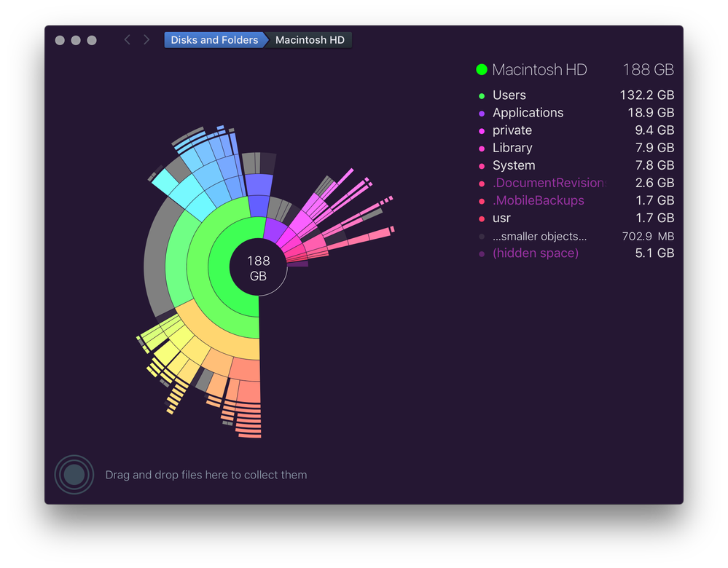Screen dimensions: 728x568
Task: Select the Macintosh HD title in sidebar
Action: click(539, 70)
